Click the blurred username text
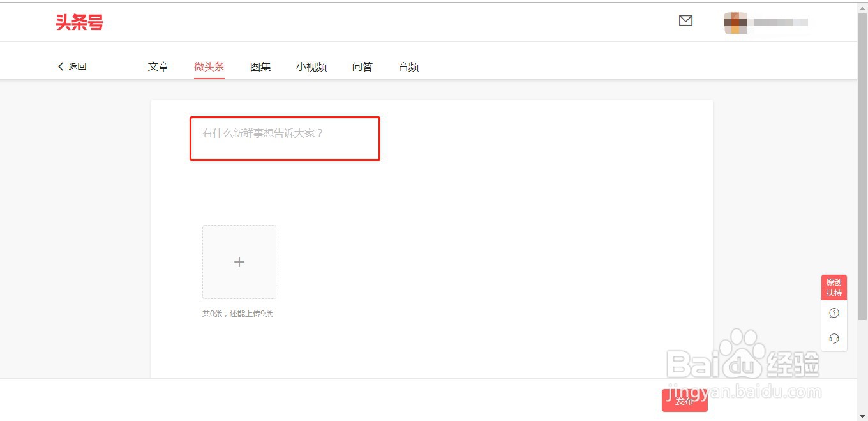 point(781,22)
